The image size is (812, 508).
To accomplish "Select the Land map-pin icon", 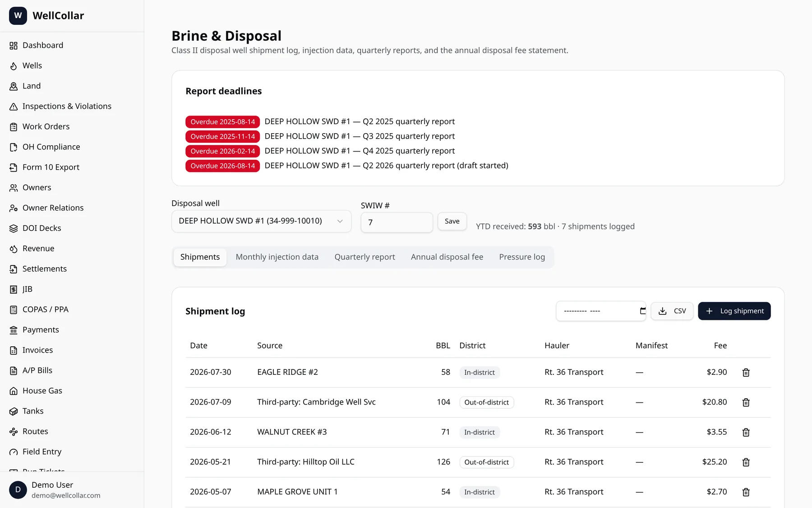I will 14,86.
